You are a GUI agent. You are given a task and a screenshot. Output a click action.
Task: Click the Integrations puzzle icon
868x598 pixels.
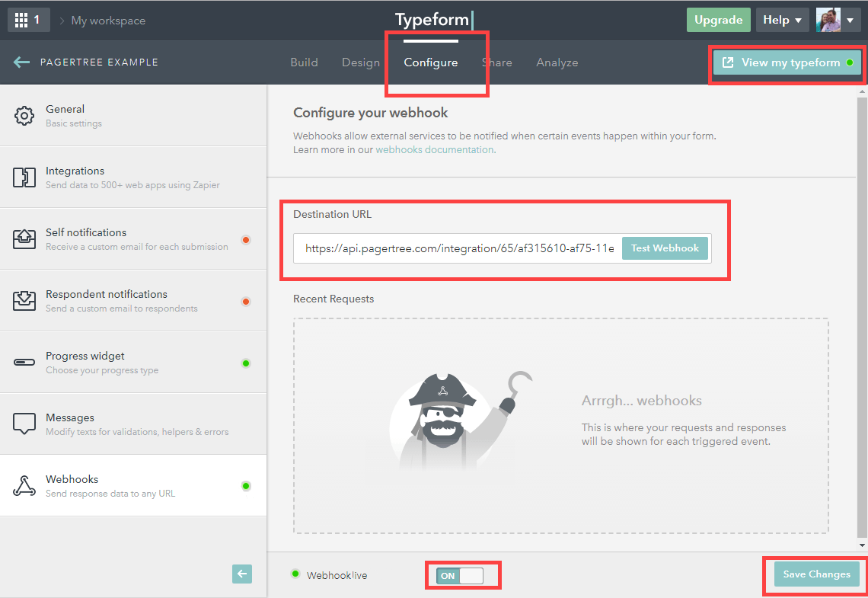(24, 177)
